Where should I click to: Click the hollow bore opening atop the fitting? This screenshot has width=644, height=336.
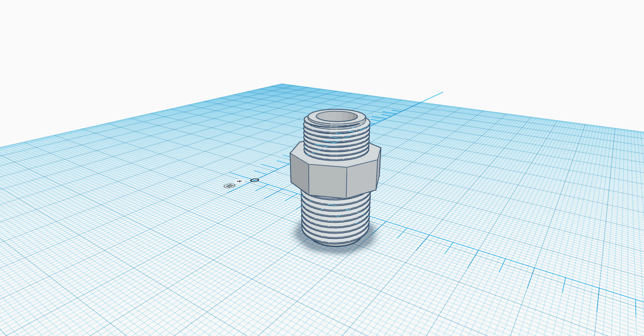click(x=337, y=117)
